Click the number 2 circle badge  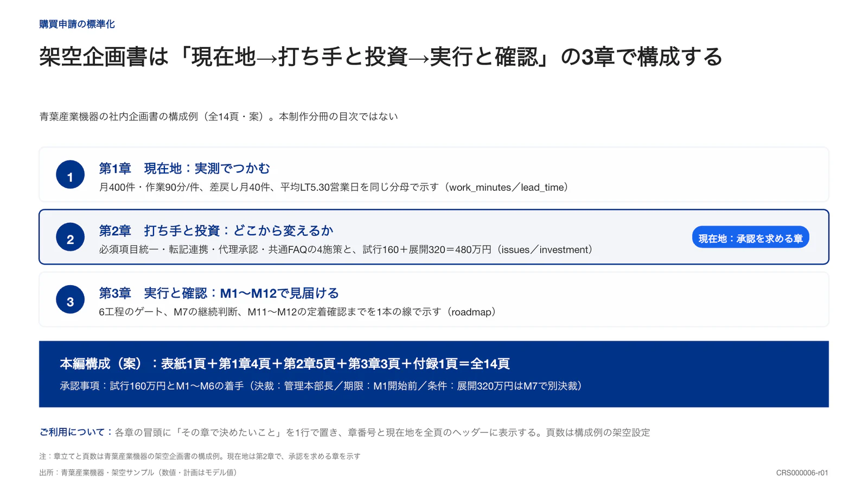coord(70,237)
